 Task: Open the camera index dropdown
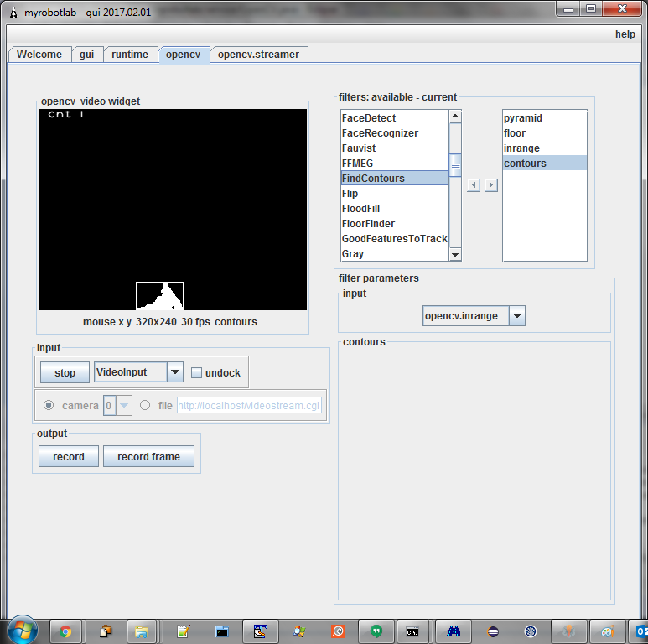pos(124,406)
